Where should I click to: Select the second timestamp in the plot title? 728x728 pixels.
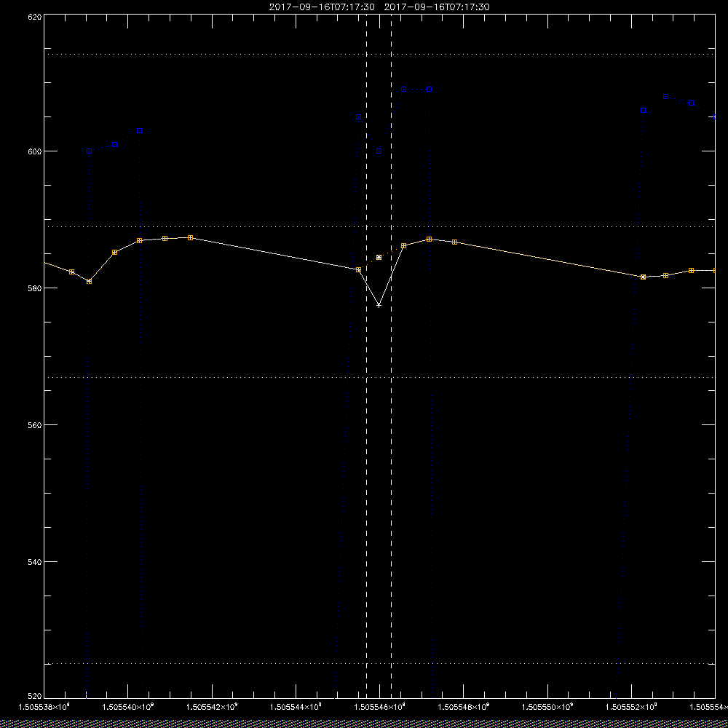point(437,7)
